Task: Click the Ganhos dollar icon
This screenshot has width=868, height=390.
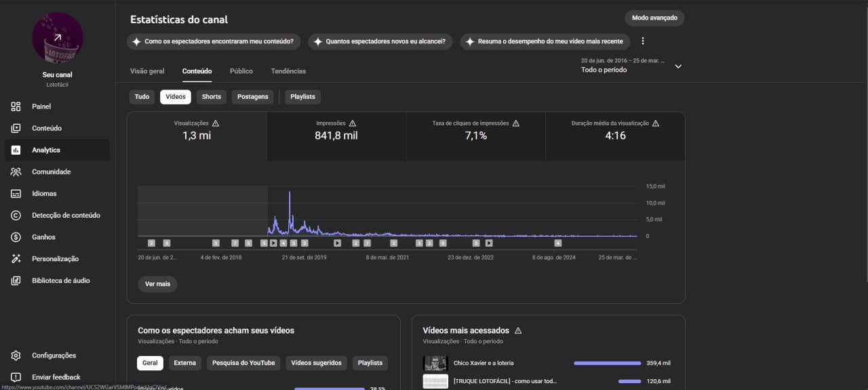Action: [x=16, y=237]
